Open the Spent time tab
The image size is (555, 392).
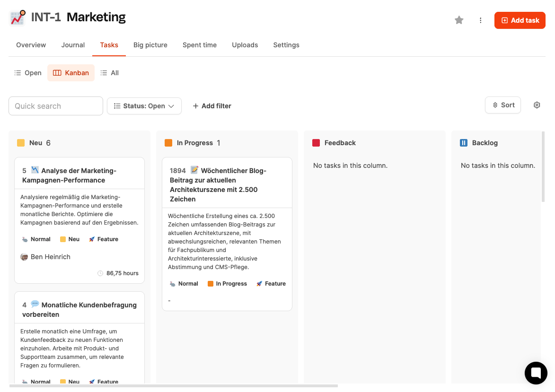200,45
